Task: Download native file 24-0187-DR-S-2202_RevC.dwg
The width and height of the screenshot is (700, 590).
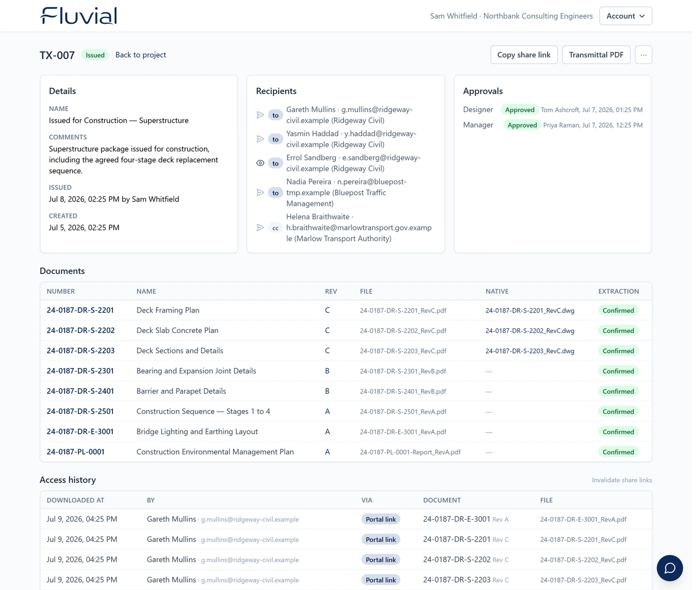Action: 530,330
